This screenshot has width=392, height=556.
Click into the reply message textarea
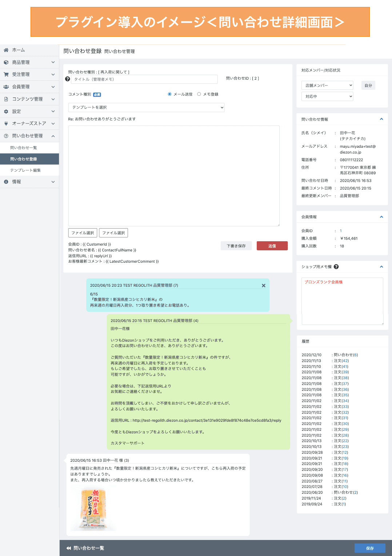click(x=174, y=176)
